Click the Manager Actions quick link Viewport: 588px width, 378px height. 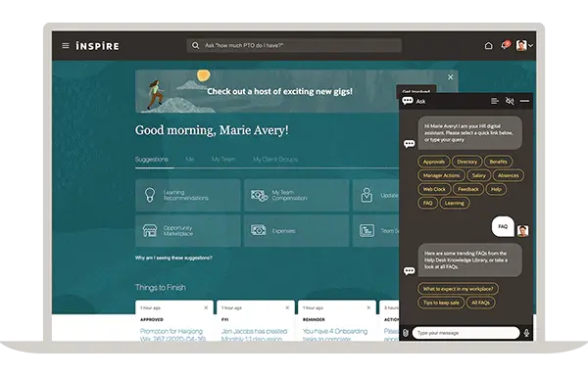pyautogui.click(x=441, y=175)
